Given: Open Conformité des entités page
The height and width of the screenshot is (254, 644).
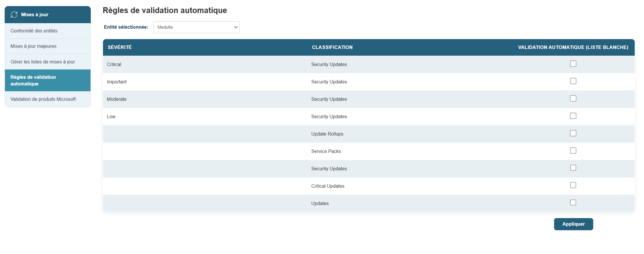Looking at the screenshot, I should (x=34, y=31).
